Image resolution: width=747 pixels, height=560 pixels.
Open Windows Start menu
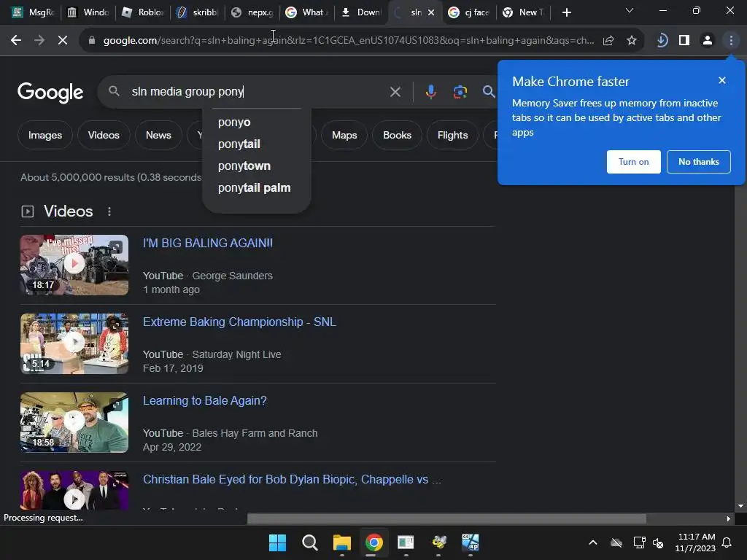[x=277, y=542]
